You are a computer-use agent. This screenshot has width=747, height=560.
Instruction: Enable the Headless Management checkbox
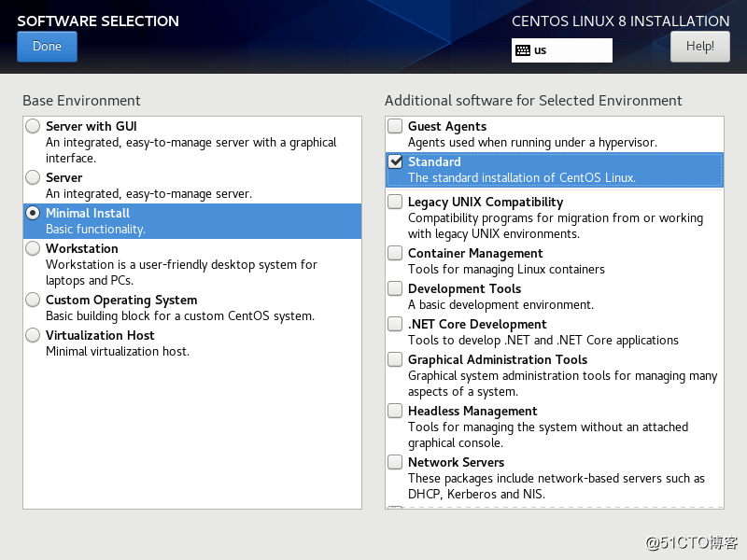395,411
